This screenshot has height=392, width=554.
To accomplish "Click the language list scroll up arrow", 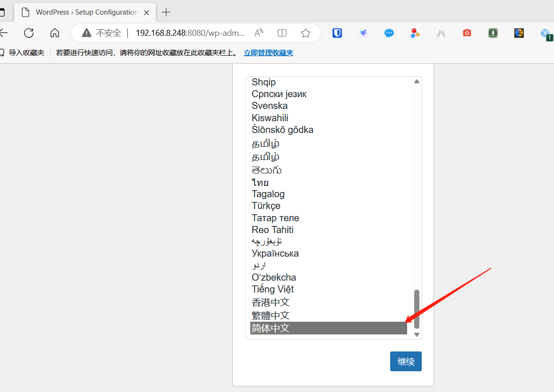I will pyautogui.click(x=417, y=82).
